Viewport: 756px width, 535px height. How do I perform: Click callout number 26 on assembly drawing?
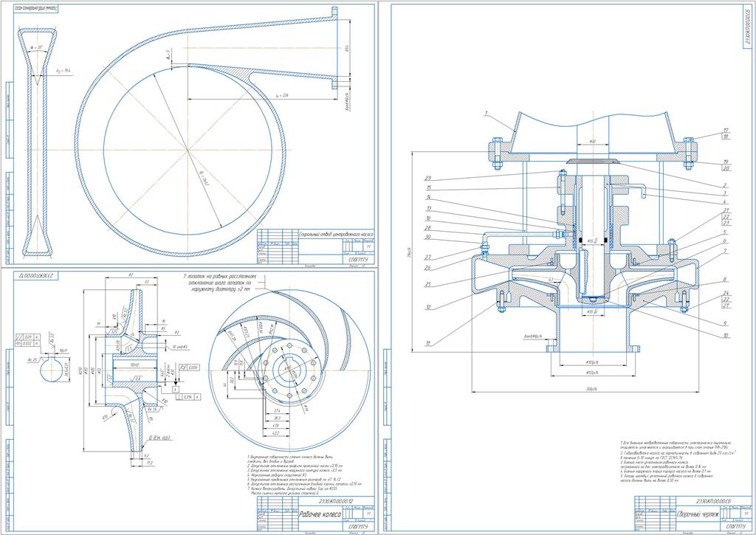(428, 268)
